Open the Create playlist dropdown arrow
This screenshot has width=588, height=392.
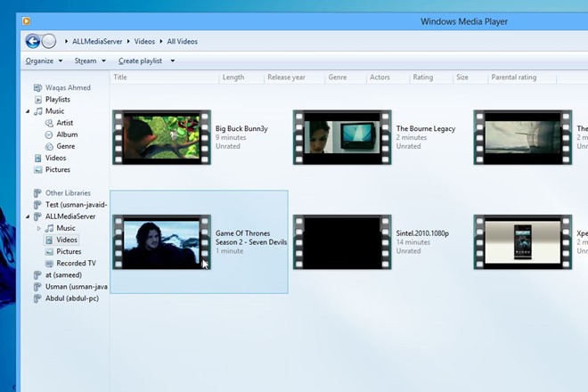(x=173, y=61)
